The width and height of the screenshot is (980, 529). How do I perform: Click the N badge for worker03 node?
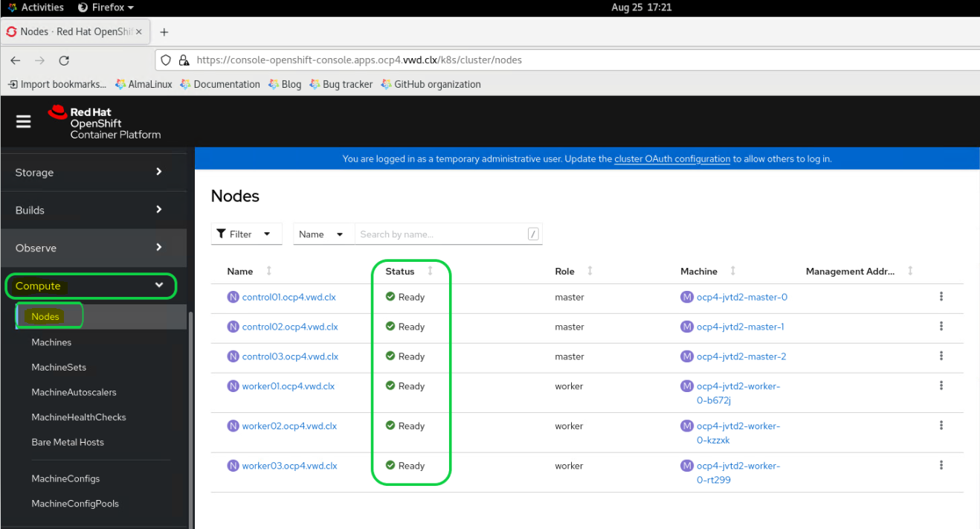click(x=233, y=466)
